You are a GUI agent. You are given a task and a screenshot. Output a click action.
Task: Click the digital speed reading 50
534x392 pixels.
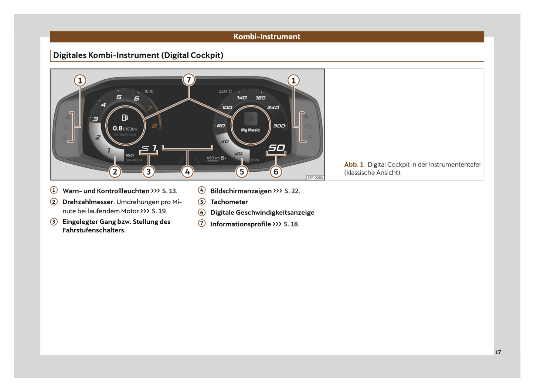[x=276, y=148]
